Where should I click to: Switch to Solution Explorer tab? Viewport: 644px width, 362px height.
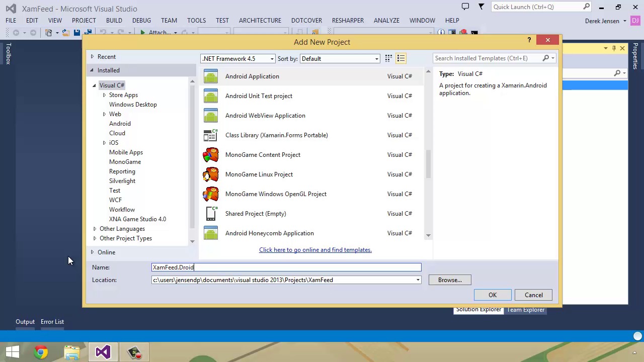(478, 310)
